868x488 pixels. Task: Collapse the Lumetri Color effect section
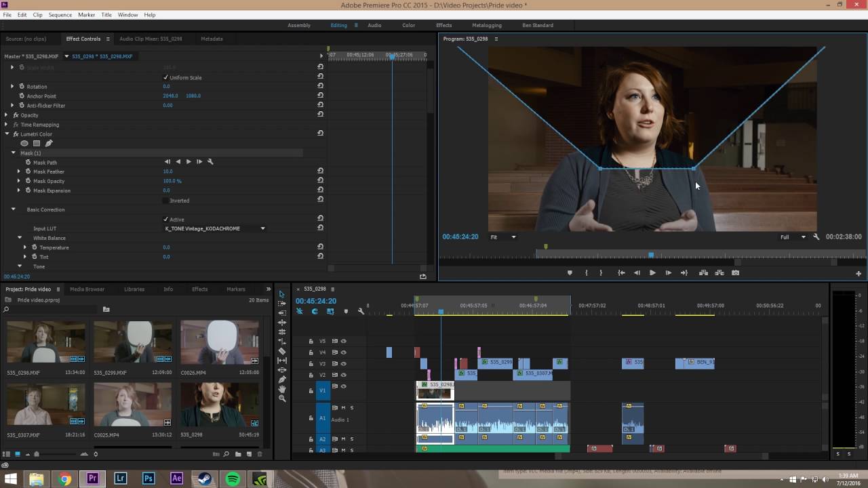tap(7, 134)
